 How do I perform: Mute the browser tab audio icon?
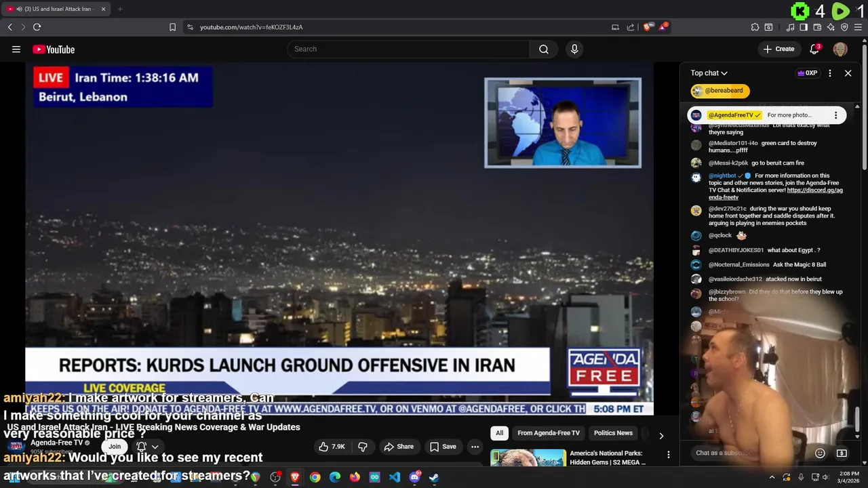click(x=18, y=9)
